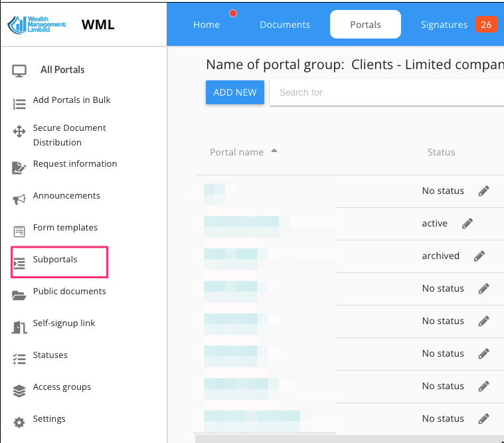
Task: Open the Settings gear icon
Action: click(x=19, y=422)
